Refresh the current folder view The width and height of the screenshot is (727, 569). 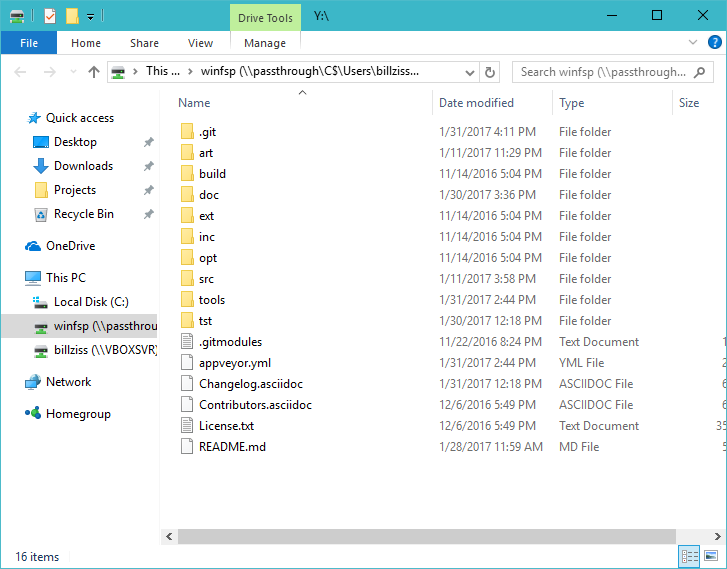click(490, 72)
